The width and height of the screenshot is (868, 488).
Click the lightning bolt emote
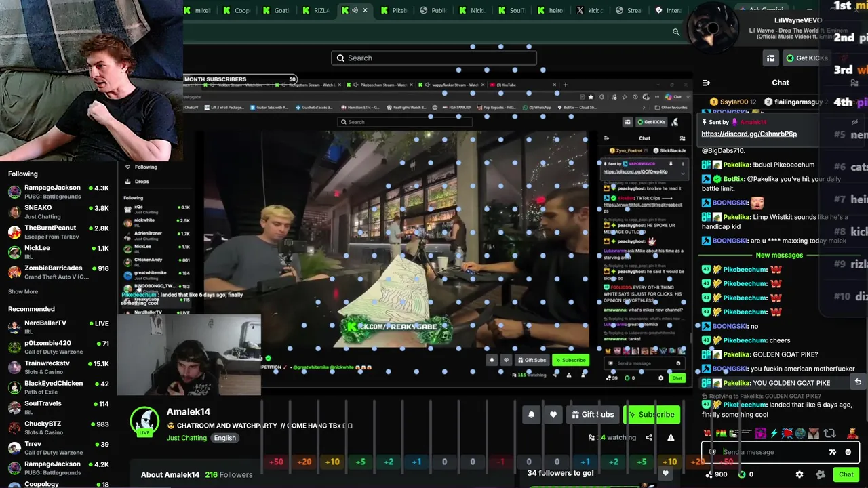coord(774,433)
